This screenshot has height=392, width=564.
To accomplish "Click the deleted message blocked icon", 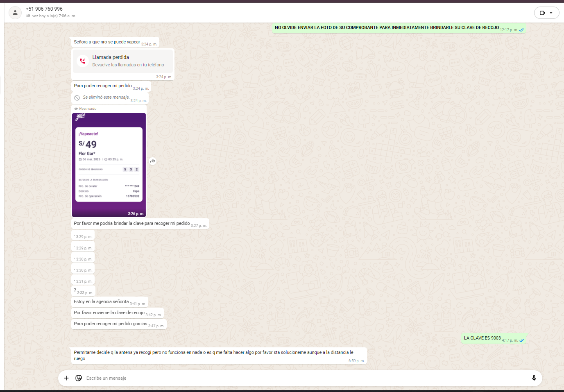I will click(x=77, y=98).
